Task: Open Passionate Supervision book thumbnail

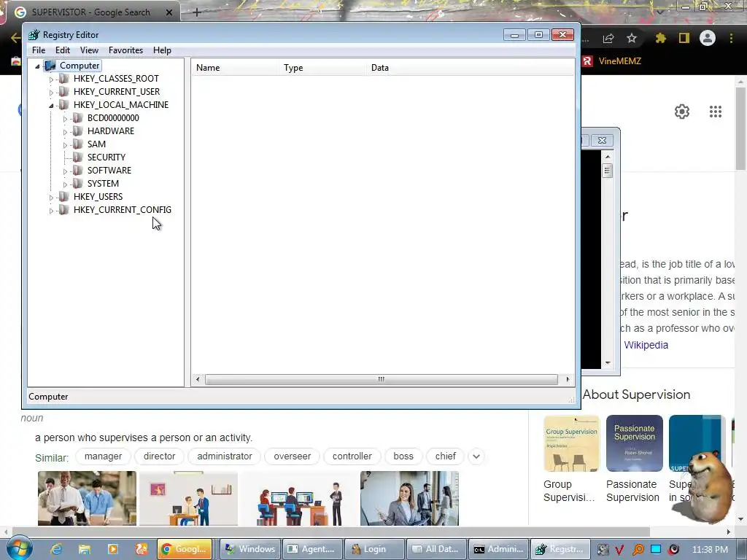Action: point(634,443)
